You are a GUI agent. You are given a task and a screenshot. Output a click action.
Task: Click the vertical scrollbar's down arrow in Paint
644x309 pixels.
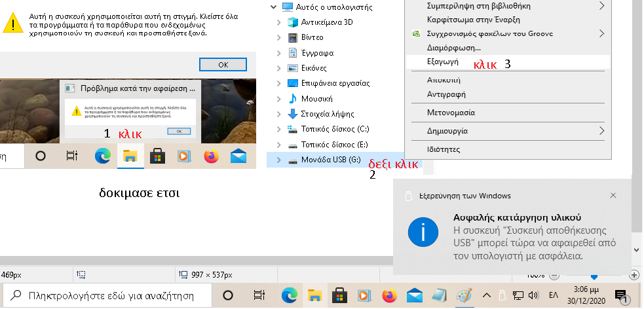(637, 250)
